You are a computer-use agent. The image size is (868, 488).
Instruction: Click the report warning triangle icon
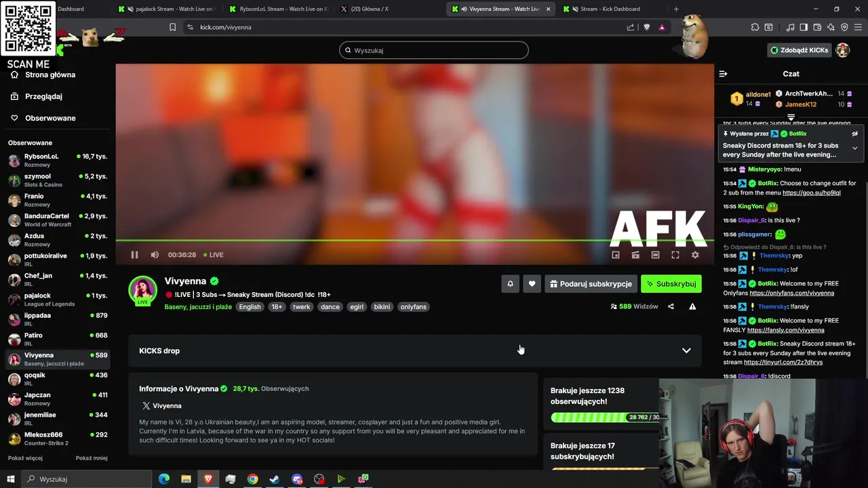coord(692,306)
